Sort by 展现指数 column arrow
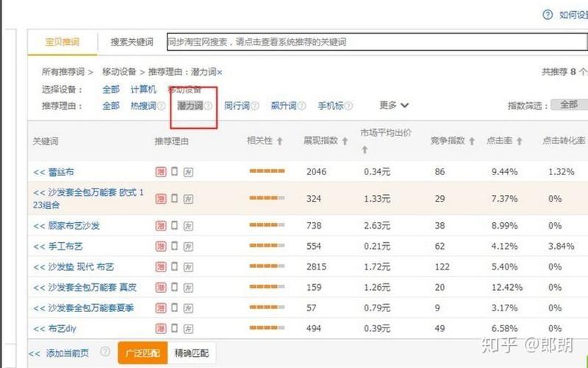The height and width of the screenshot is (368, 588). pyautogui.click(x=345, y=141)
